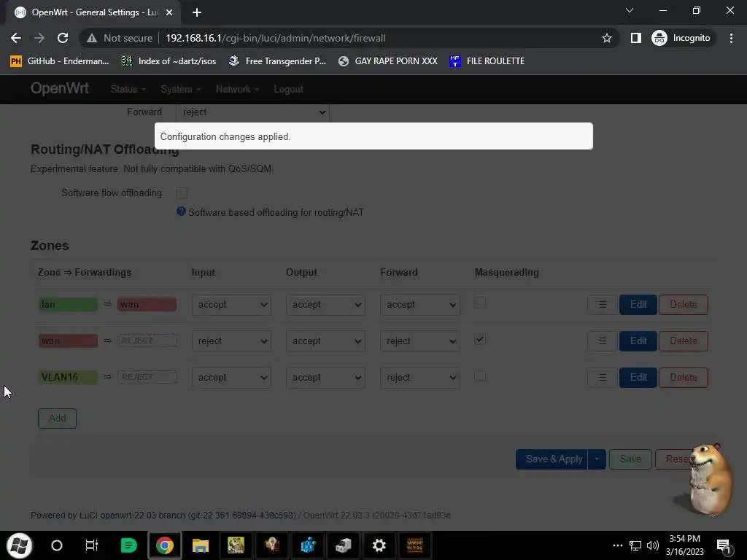Edit the wan zone

click(x=638, y=341)
